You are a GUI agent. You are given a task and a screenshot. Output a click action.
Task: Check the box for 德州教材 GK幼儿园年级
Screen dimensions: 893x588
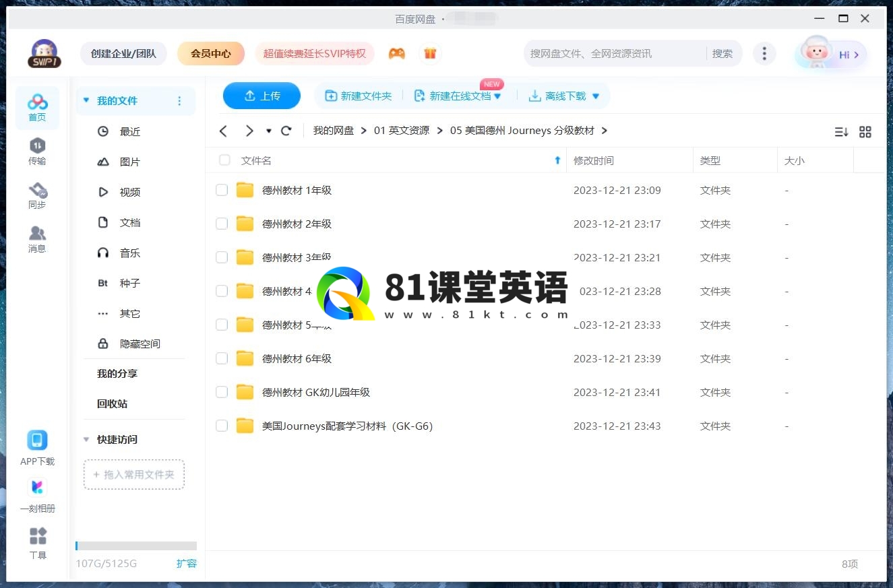[x=222, y=392]
